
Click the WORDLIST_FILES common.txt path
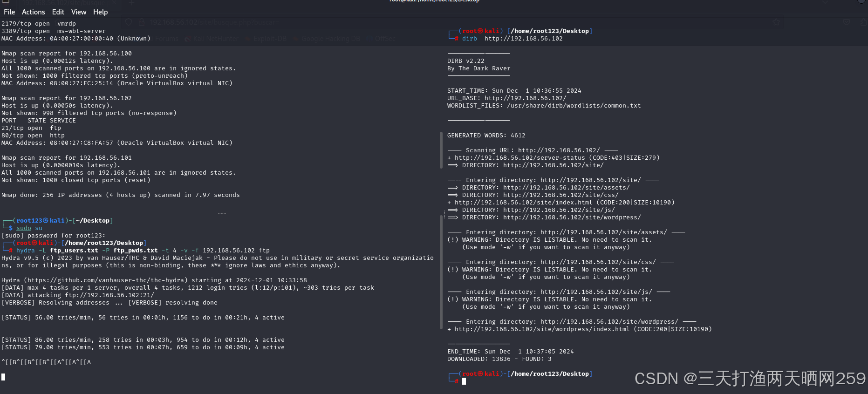point(574,106)
